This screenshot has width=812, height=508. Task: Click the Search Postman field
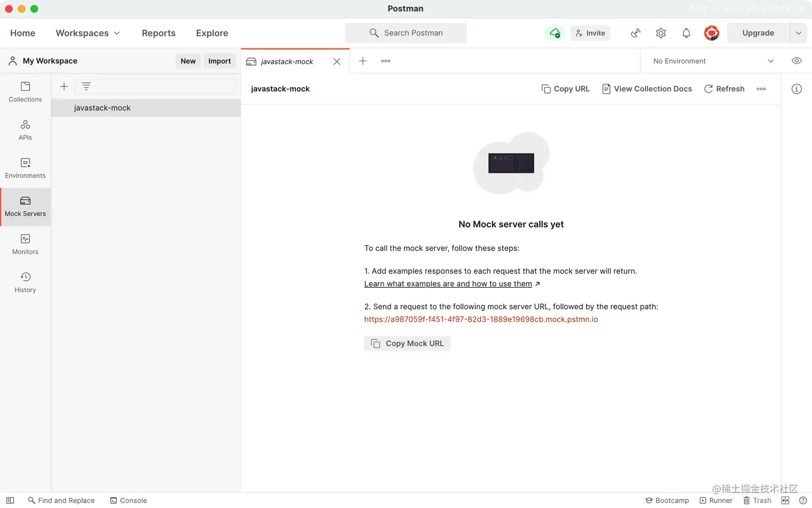(x=406, y=33)
